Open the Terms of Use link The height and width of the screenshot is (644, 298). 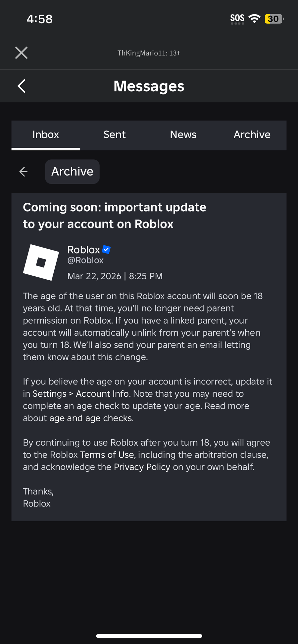click(107, 455)
